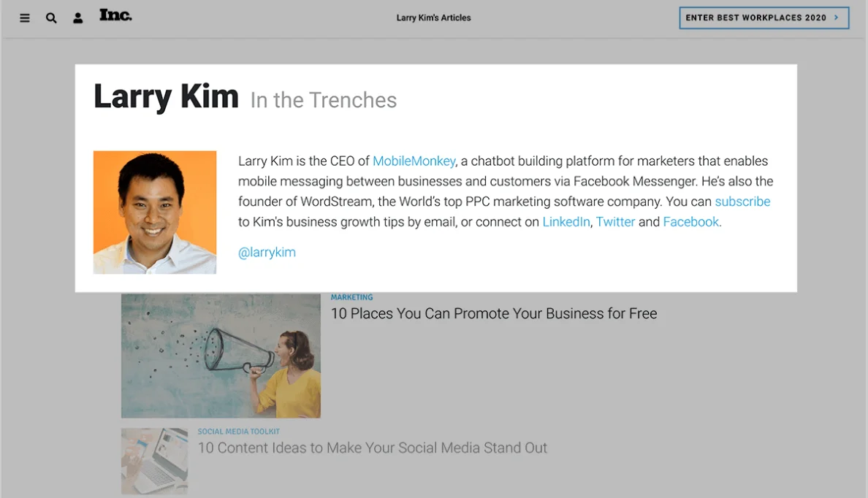Click the arrow in Best Workplaces button
Image resolution: width=868 pixels, height=498 pixels.
[837, 18]
